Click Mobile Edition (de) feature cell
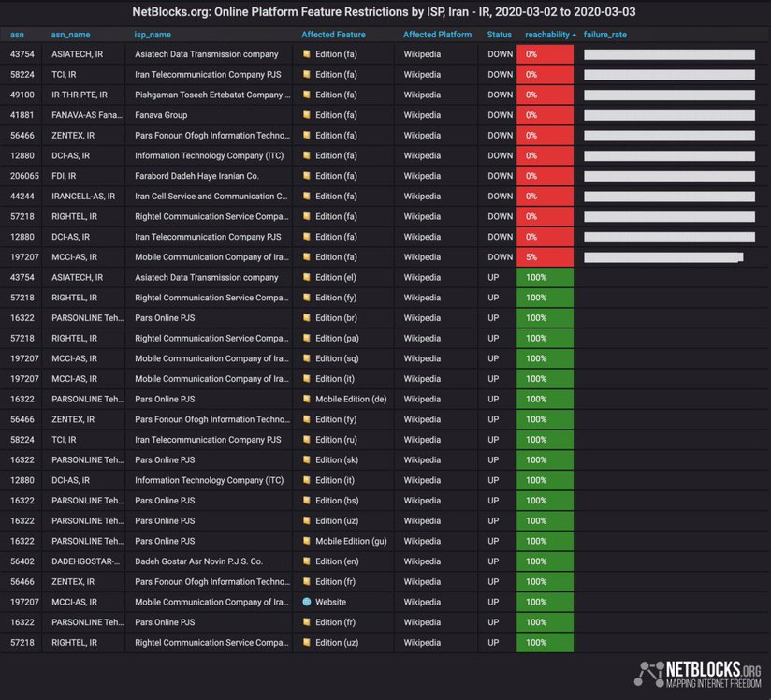This screenshot has height=700, width=771. pyautogui.click(x=351, y=399)
